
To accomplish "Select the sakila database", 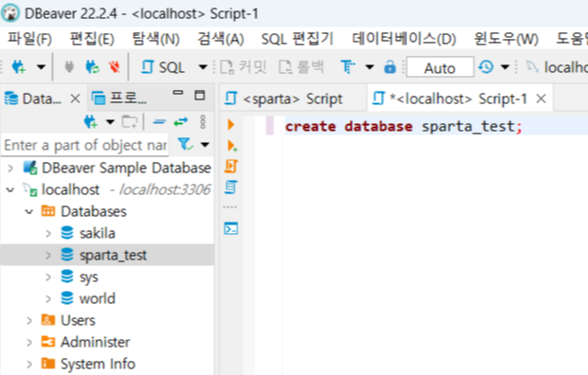I will [x=98, y=233].
